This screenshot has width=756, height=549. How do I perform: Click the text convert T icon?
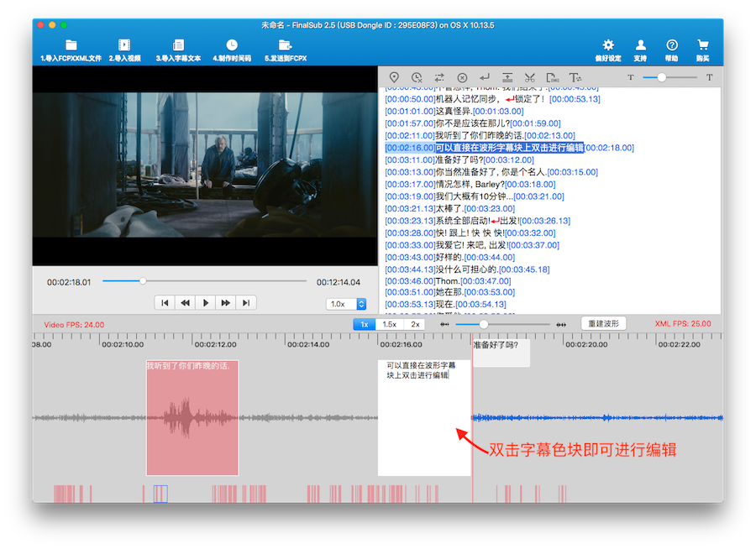[x=575, y=77]
